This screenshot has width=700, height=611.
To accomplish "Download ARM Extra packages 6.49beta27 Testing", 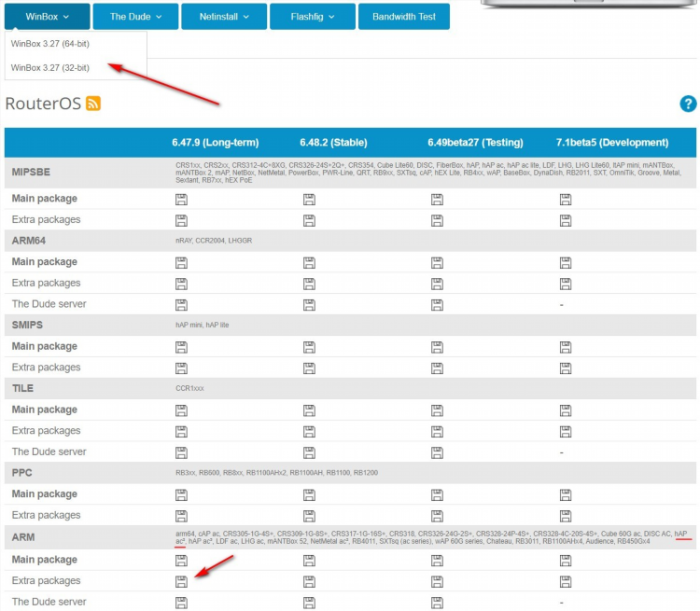I will point(437,581).
